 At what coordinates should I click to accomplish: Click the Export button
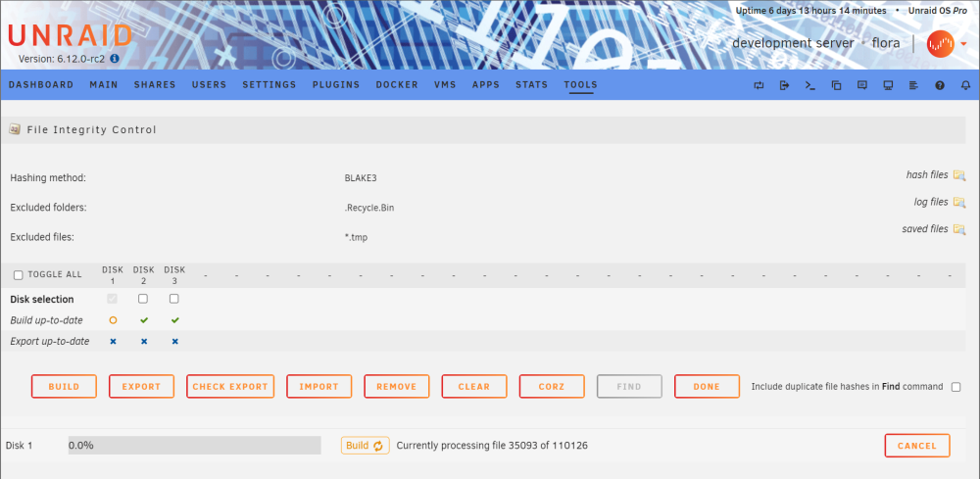pyautogui.click(x=141, y=387)
